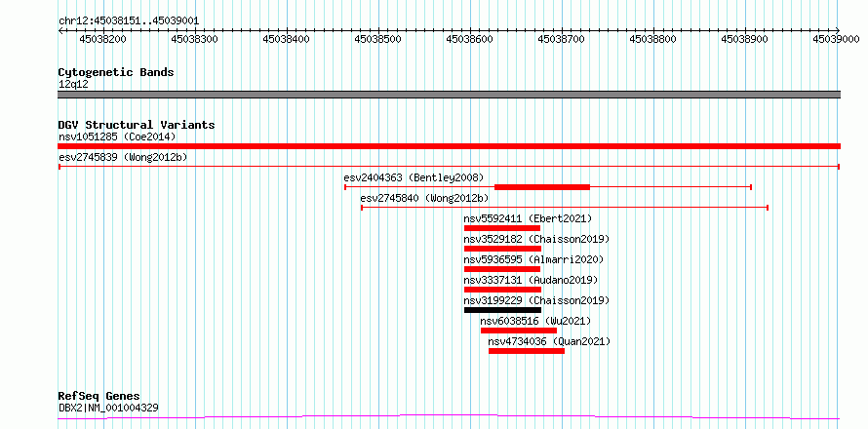Click the esv2404363 (Bentley2008) label

tap(414, 177)
